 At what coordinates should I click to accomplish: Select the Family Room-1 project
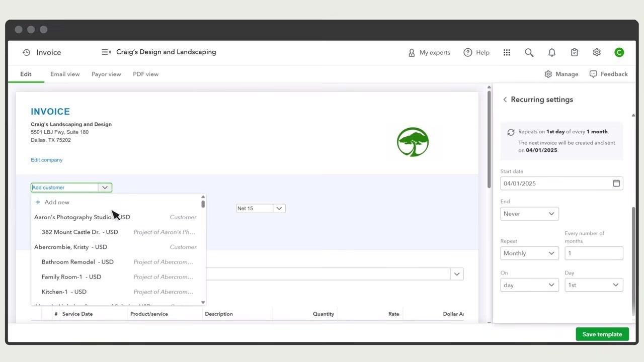coord(115,277)
